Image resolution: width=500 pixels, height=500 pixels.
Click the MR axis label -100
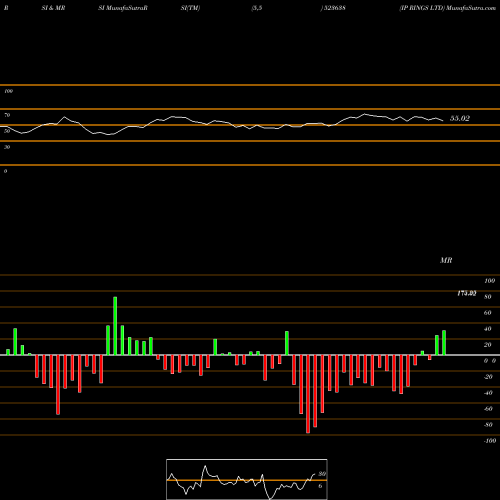(x=490, y=441)
